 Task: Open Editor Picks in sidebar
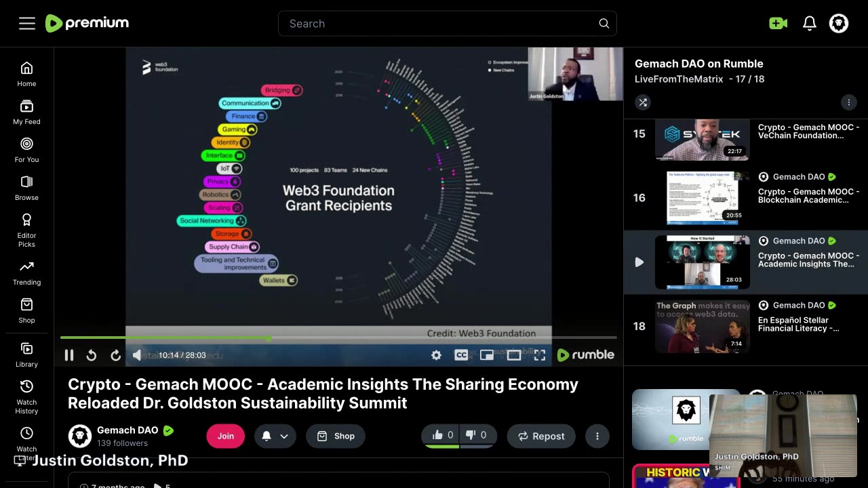[x=26, y=230]
